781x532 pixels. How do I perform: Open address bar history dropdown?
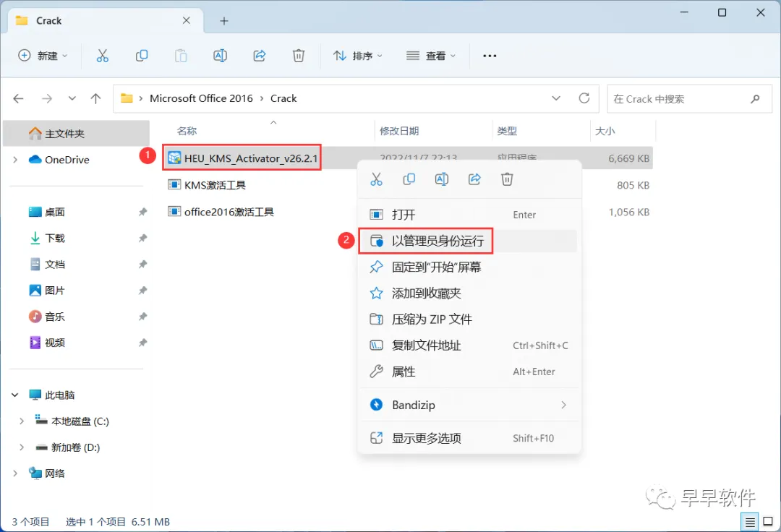(x=556, y=98)
